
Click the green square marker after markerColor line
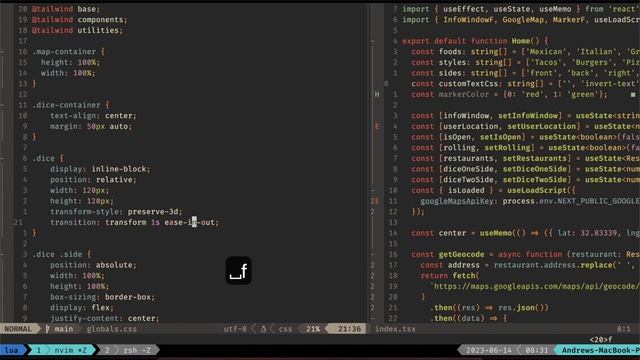coord(633,95)
